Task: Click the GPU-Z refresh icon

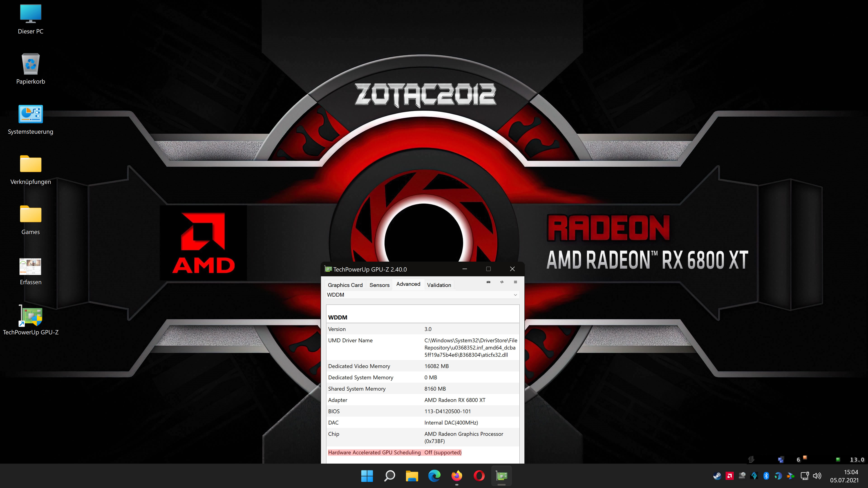Action: pyautogui.click(x=502, y=282)
